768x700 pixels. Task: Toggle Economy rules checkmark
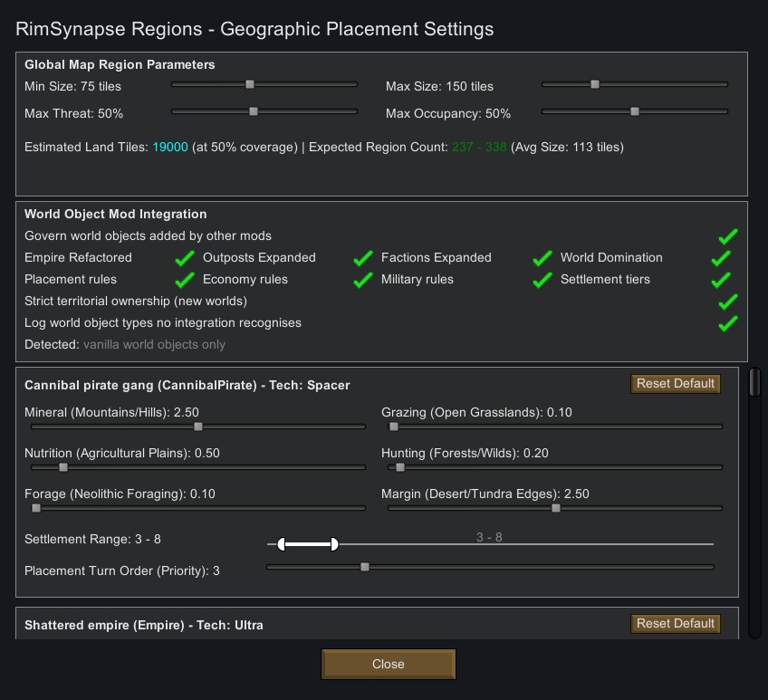click(x=363, y=280)
